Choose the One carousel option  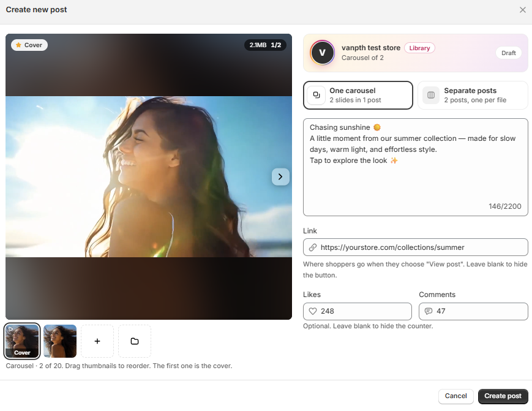click(358, 96)
